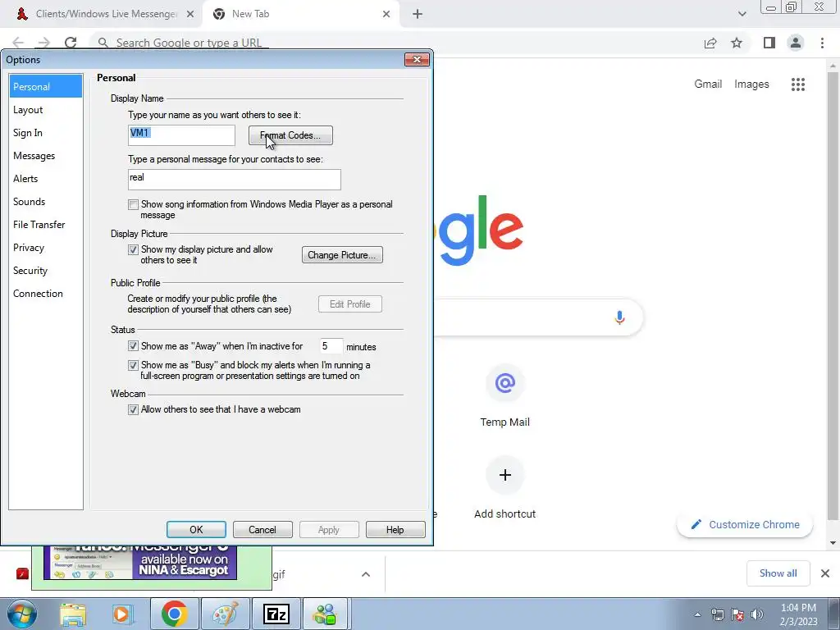Click the Chrome back arrow
This screenshot has width=840, height=630.
coord(18,43)
